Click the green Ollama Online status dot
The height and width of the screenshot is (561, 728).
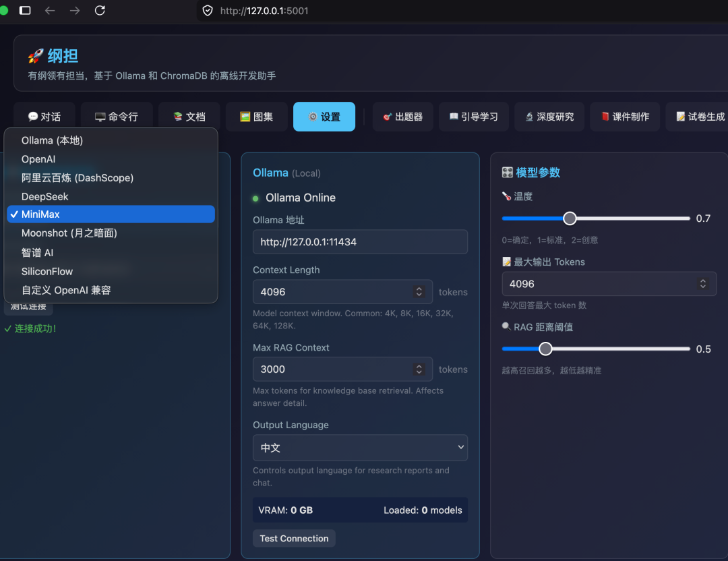tap(255, 198)
